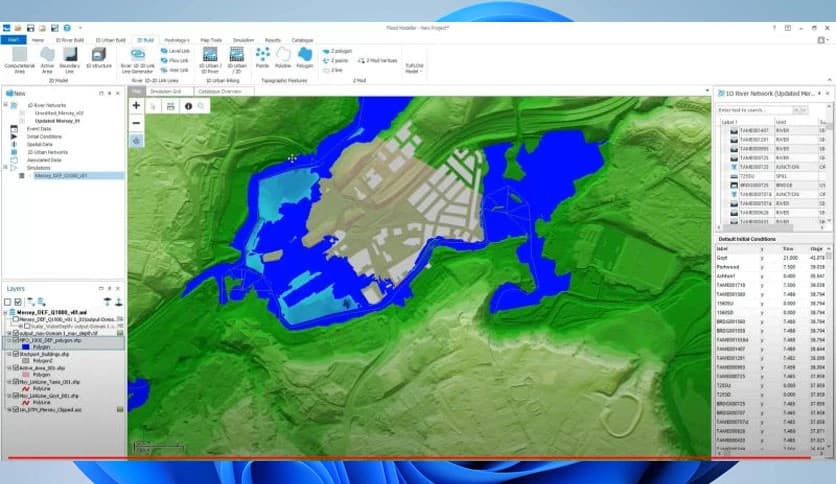The image size is (836, 484).
Task: Choose the Boundary Line tool
Action: point(70,60)
